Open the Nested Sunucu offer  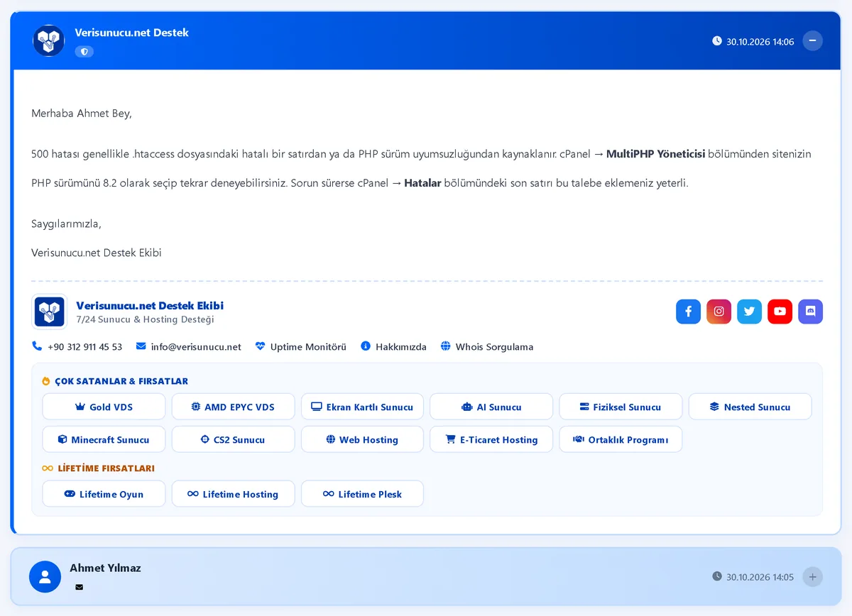[750, 407]
